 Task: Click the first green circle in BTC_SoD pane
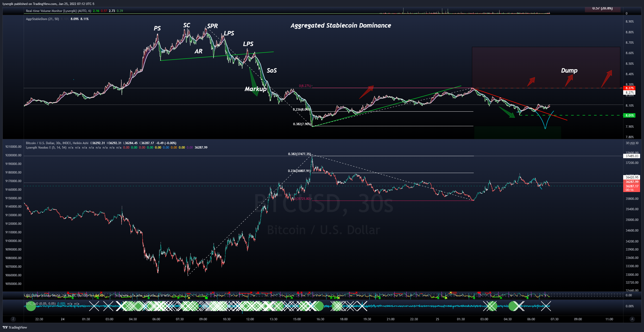31,306
